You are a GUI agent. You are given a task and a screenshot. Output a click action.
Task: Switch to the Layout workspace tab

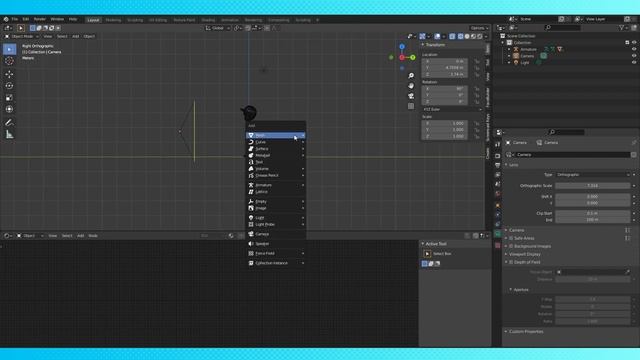(93, 20)
